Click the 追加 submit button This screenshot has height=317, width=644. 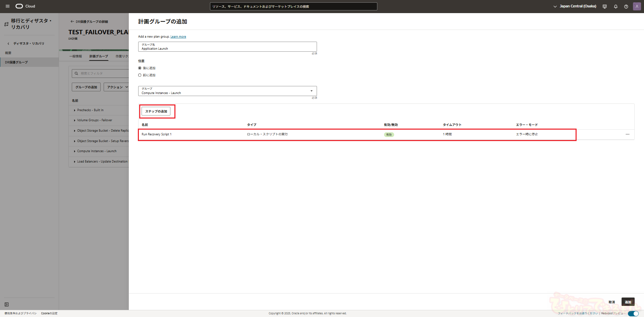(628, 302)
